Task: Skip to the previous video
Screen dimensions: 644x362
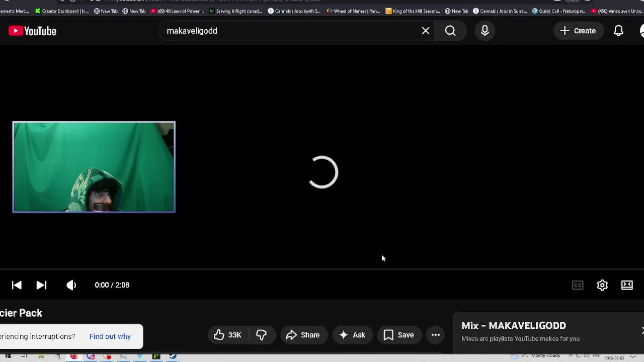Action: click(17, 285)
